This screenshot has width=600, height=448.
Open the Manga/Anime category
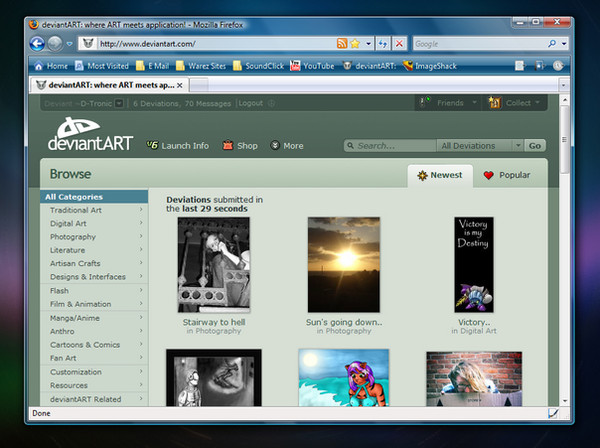(75, 318)
